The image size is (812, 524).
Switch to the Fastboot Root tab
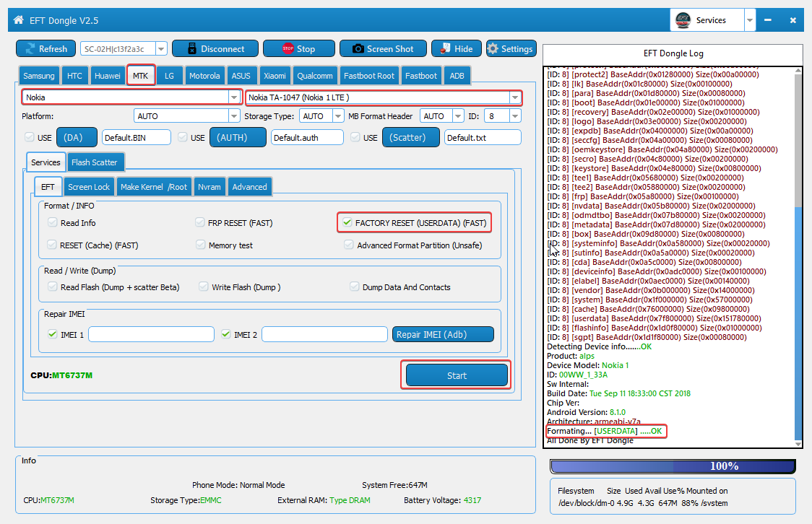(368, 76)
